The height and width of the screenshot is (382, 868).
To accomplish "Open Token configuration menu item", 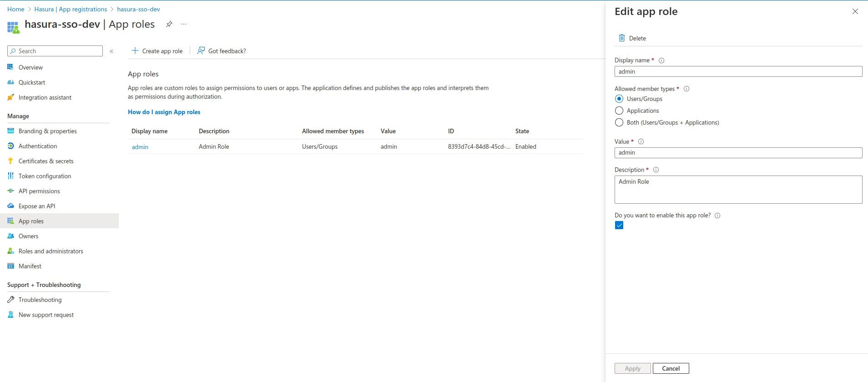I will [45, 176].
